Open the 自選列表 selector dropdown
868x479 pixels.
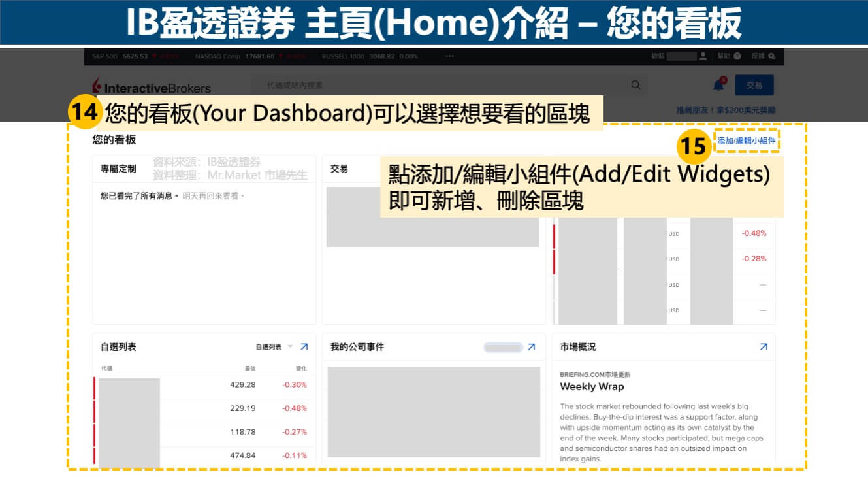(x=274, y=347)
